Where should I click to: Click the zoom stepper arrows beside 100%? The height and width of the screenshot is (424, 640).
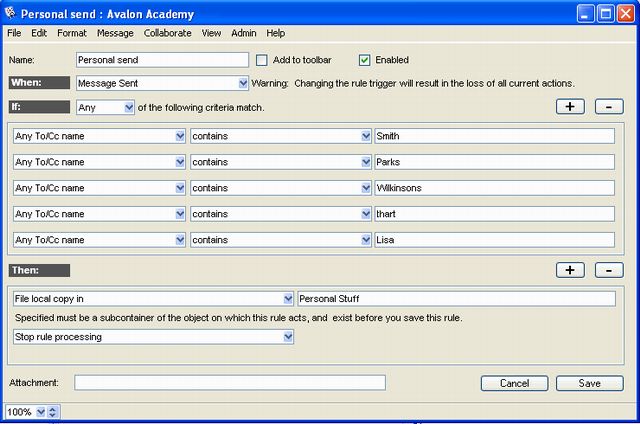pos(53,412)
